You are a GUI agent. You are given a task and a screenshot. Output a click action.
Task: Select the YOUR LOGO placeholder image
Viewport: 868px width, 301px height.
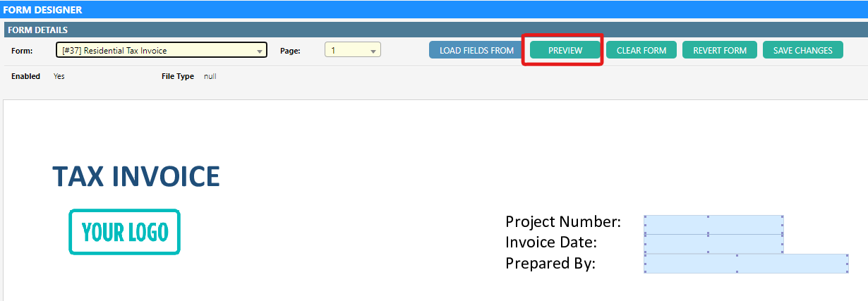(x=124, y=232)
